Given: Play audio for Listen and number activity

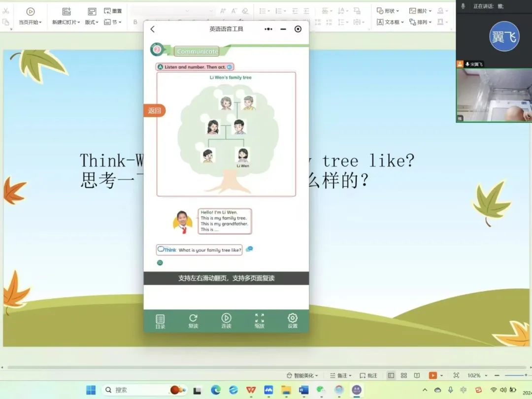Looking at the screenshot, I should [230, 67].
